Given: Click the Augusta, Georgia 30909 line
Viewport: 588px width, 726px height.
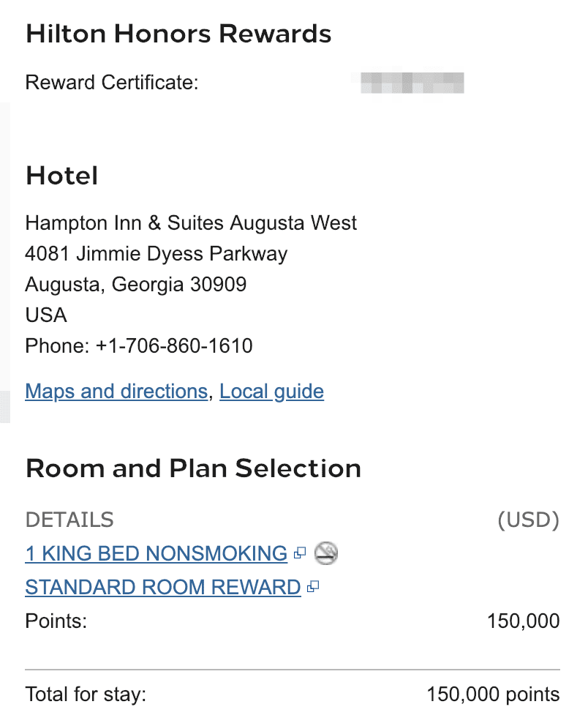Looking at the screenshot, I should tap(136, 284).
